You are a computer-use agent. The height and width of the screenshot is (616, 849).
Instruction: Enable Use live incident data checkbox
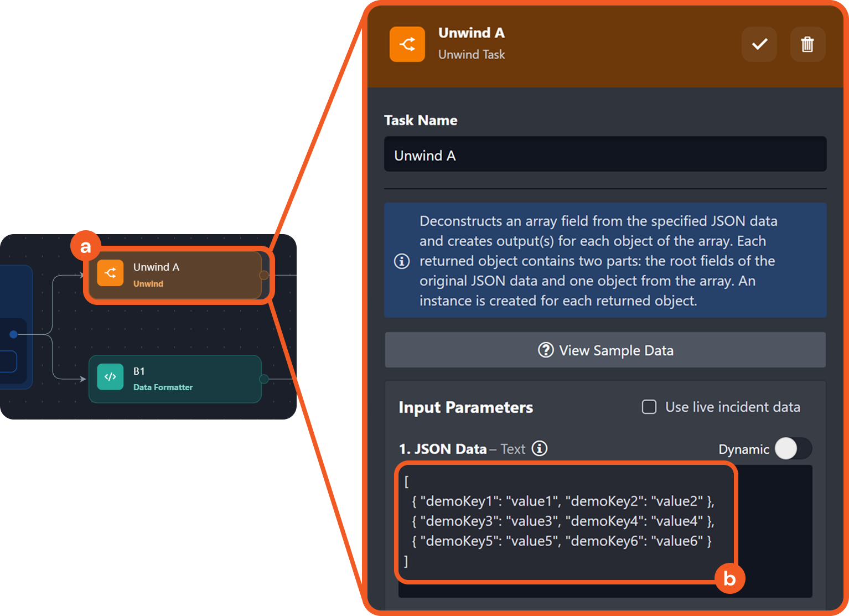tap(649, 407)
